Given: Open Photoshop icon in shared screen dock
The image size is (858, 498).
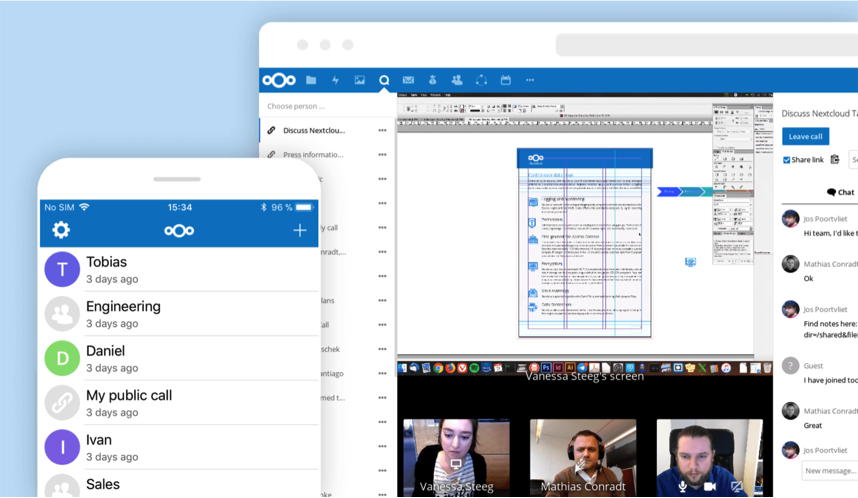Looking at the screenshot, I should pyautogui.click(x=546, y=368).
